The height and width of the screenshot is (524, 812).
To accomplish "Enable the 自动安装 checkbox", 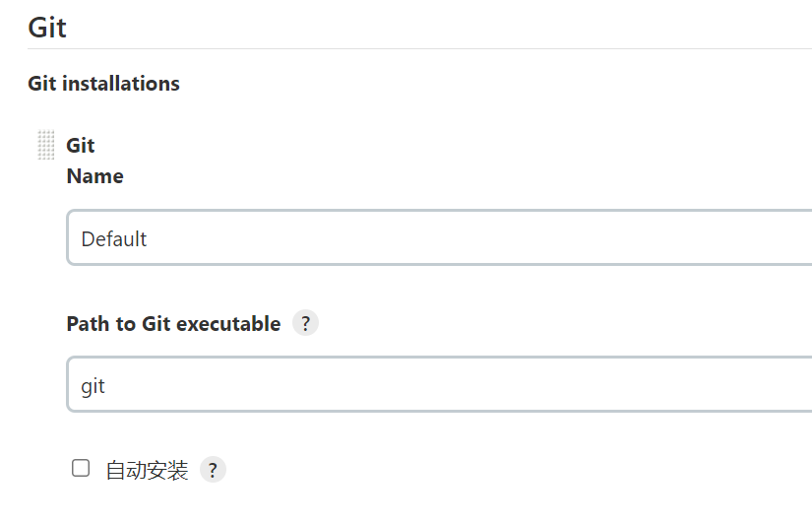I will pyautogui.click(x=81, y=468).
